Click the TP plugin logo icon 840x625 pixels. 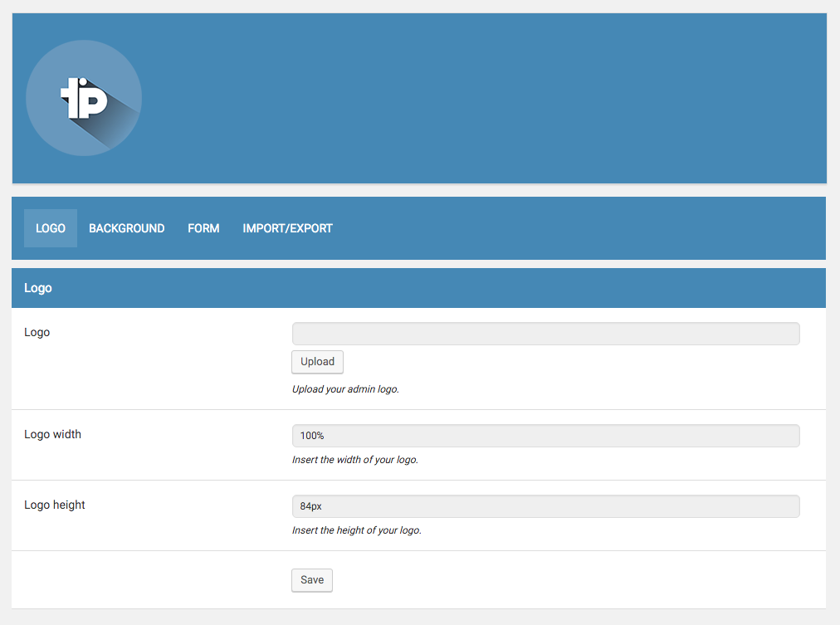(85, 97)
